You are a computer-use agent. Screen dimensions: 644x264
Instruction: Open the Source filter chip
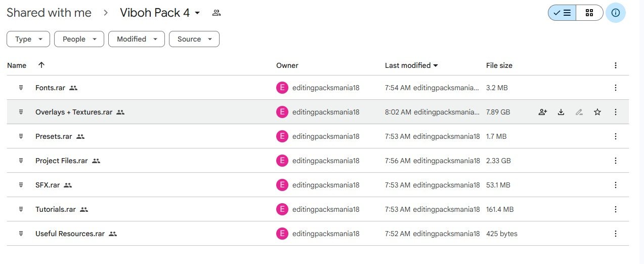coord(194,39)
